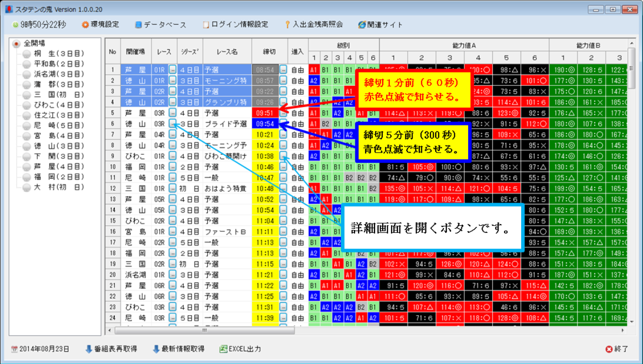Select the びわこ幕開け race name cell
The image size is (643, 364).
click(x=227, y=156)
